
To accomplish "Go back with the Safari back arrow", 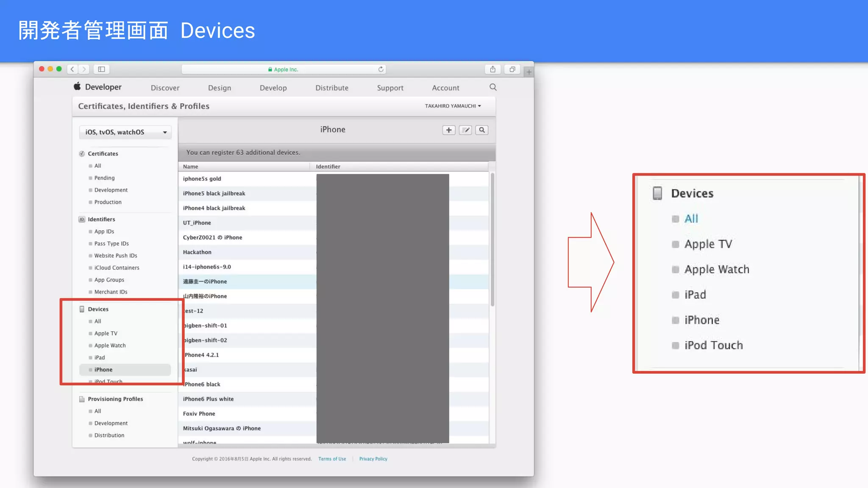I will 72,69.
